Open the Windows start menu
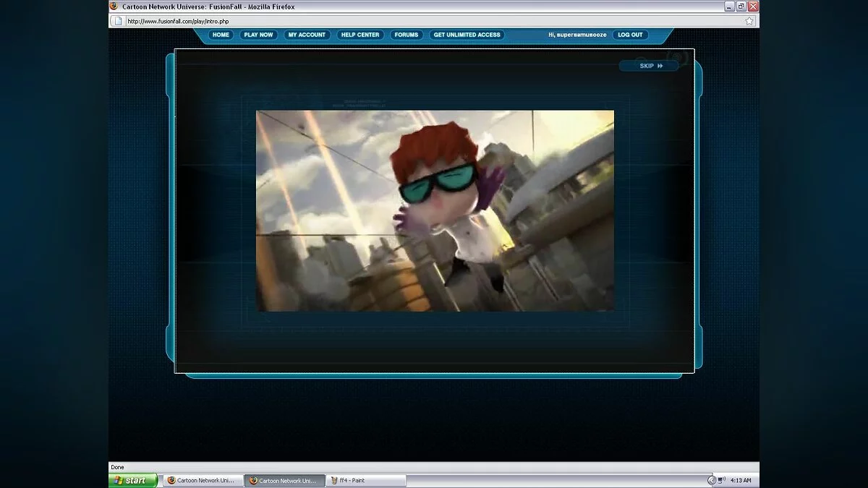 [x=132, y=480]
